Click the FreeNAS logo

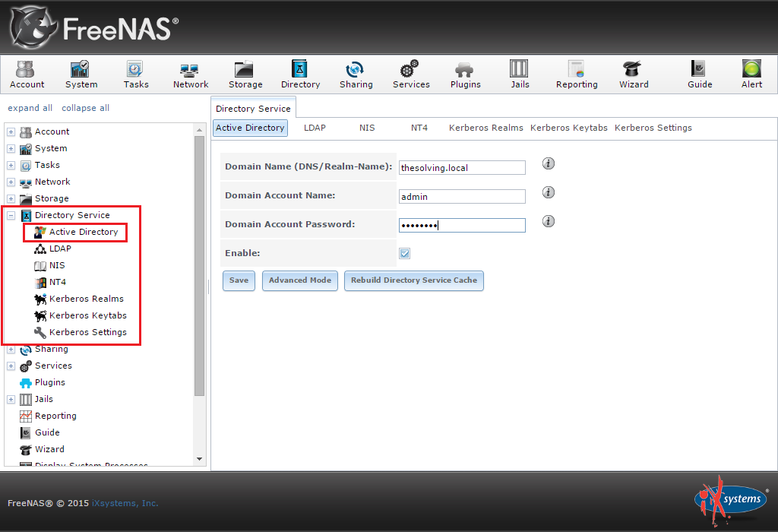click(94, 27)
